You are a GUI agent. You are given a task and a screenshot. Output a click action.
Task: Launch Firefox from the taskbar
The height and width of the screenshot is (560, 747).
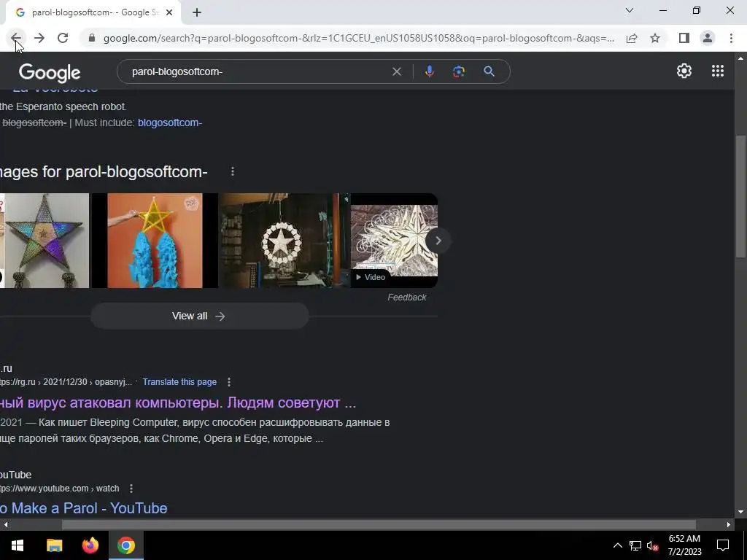point(90,545)
